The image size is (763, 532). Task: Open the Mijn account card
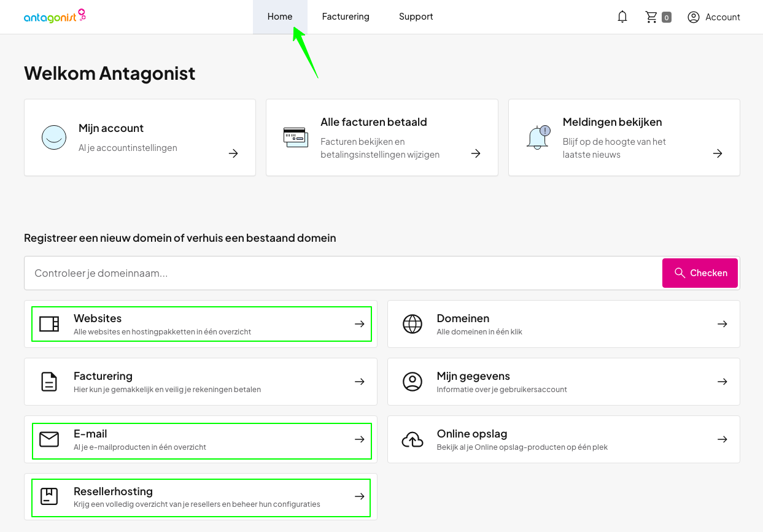pyautogui.click(x=140, y=137)
